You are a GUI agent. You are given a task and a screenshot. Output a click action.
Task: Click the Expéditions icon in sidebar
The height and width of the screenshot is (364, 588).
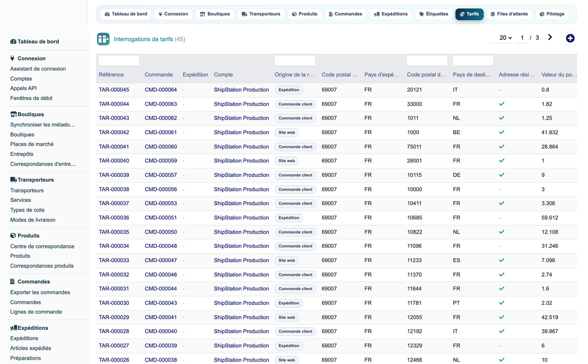click(x=14, y=328)
